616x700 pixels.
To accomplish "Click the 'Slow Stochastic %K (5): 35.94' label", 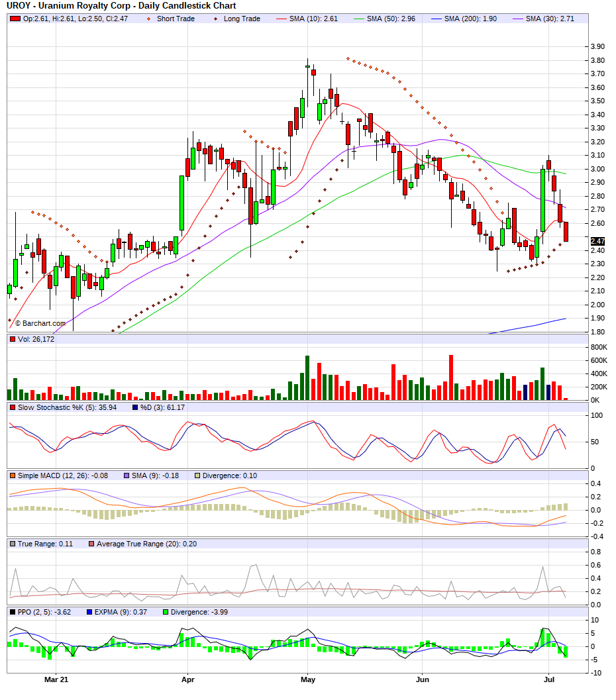I will tap(68, 407).
